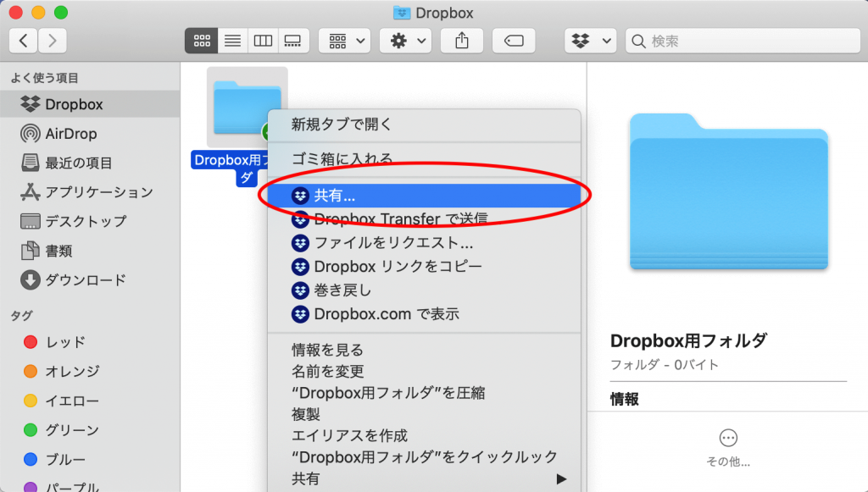Click the フォルダ - 0バイト info text
The image size is (868, 492).
(665, 366)
